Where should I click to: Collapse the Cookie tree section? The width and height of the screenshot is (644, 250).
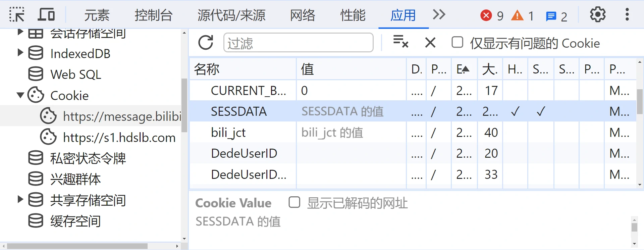[x=20, y=95]
